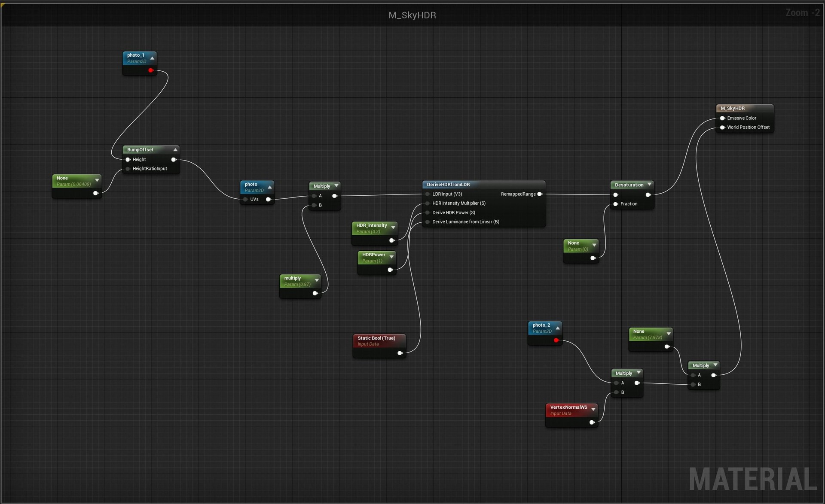Click the VertexNormalWS output pin

click(x=592, y=422)
